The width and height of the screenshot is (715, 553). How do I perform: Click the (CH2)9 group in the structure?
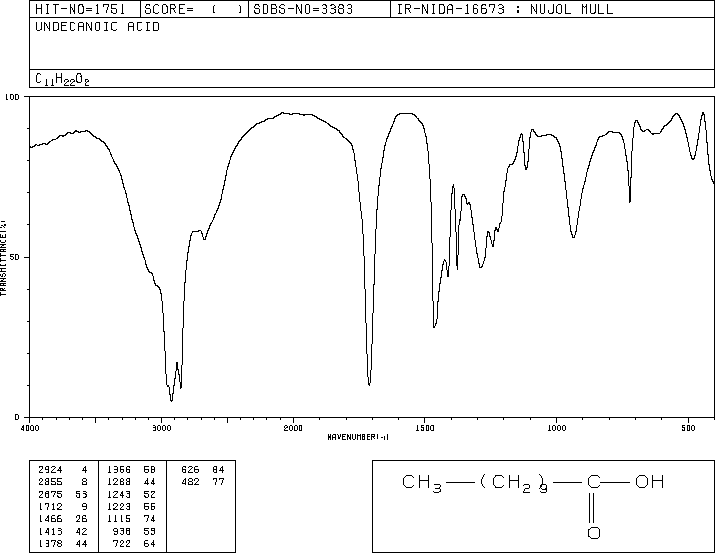(513, 484)
